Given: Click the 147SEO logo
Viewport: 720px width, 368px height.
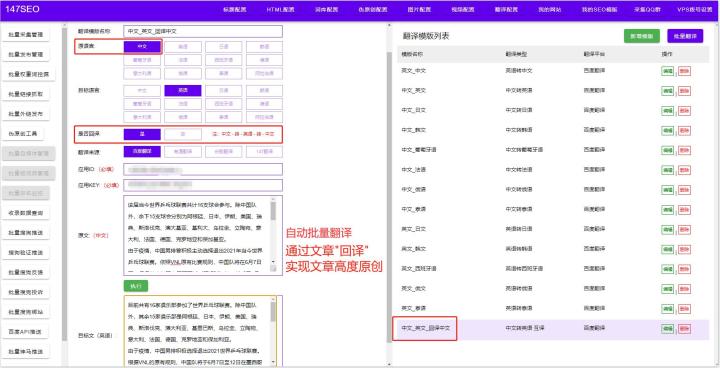Looking at the screenshot, I should pyautogui.click(x=22, y=9).
